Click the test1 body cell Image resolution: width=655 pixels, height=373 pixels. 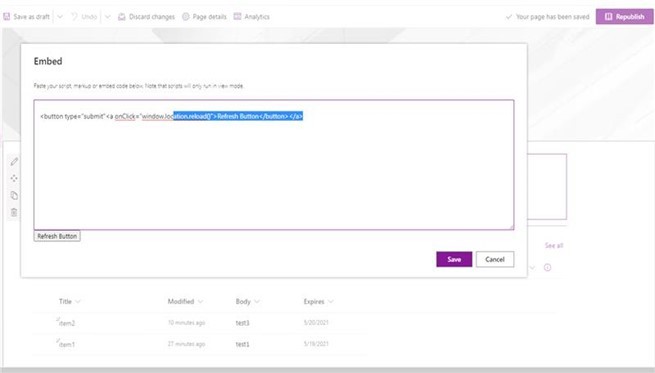(x=242, y=345)
